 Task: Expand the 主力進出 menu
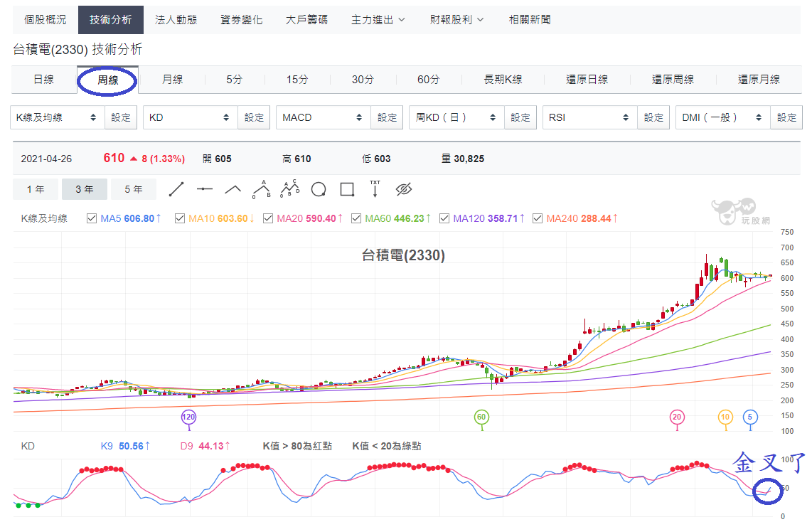coord(378,20)
